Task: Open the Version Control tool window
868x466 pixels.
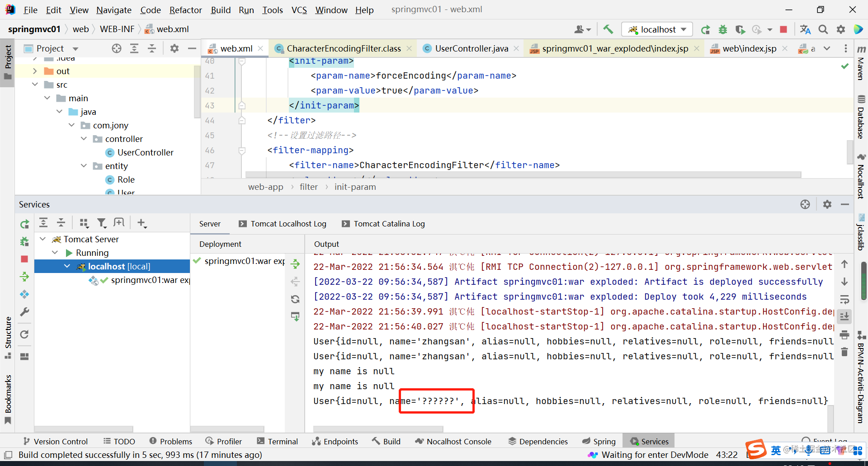Action: (55, 442)
